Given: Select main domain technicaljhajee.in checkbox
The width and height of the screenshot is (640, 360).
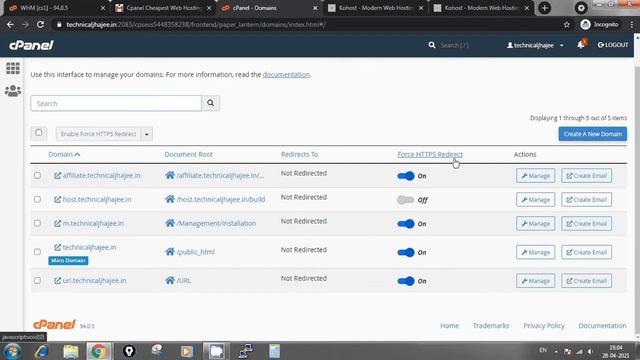Looking at the screenshot, I should (37, 251).
